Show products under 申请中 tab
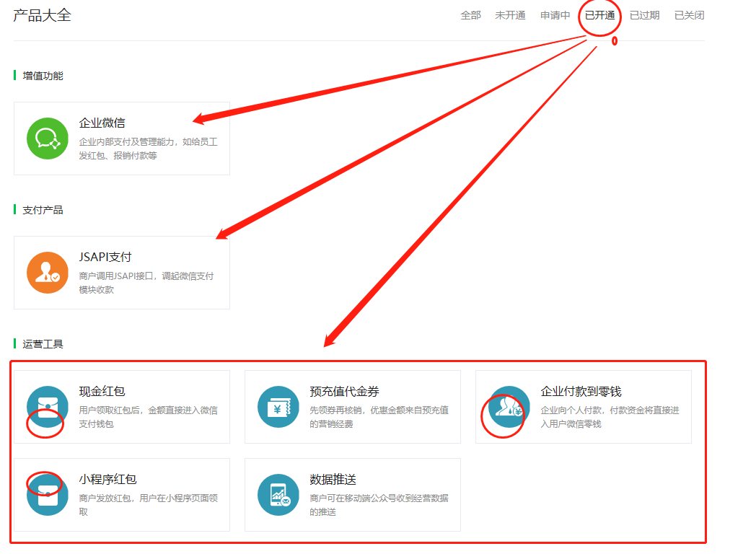The height and width of the screenshot is (554, 756). click(555, 15)
